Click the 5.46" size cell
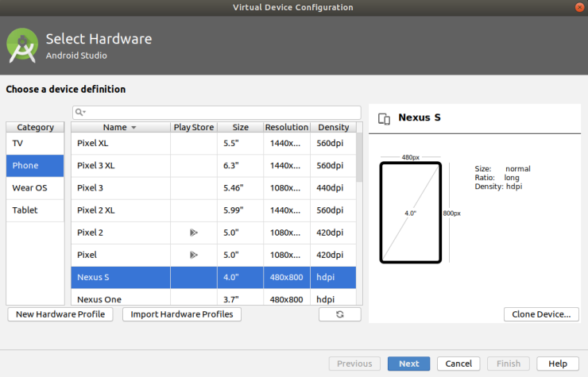Viewport: 588px width, 377px height. (241, 188)
